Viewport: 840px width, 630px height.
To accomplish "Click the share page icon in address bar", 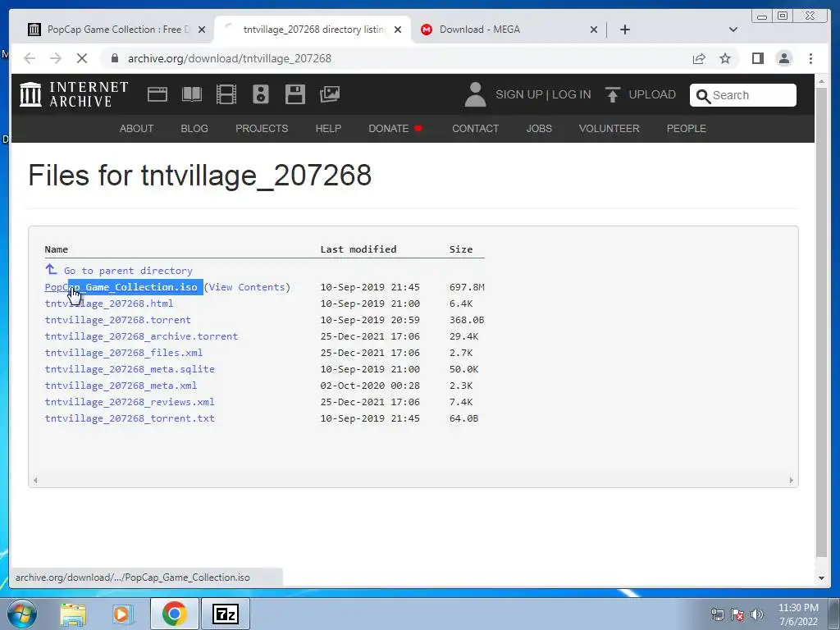I will click(699, 58).
